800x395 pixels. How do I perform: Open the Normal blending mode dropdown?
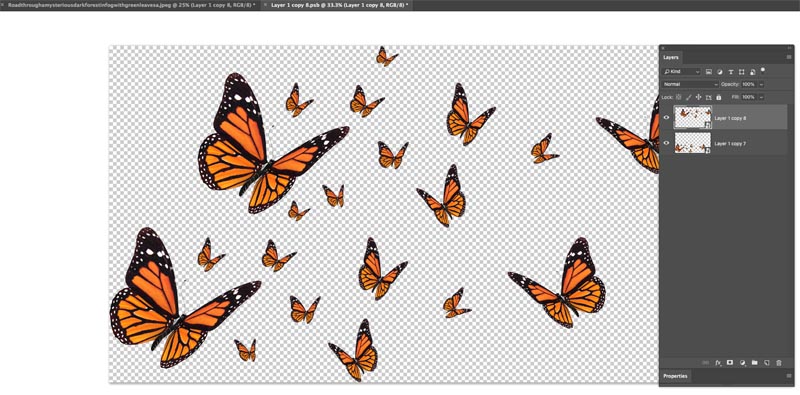pos(690,84)
